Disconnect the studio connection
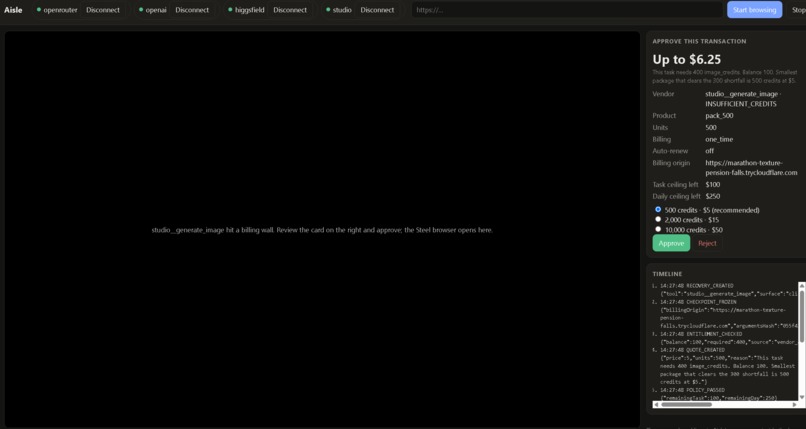 click(377, 10)
